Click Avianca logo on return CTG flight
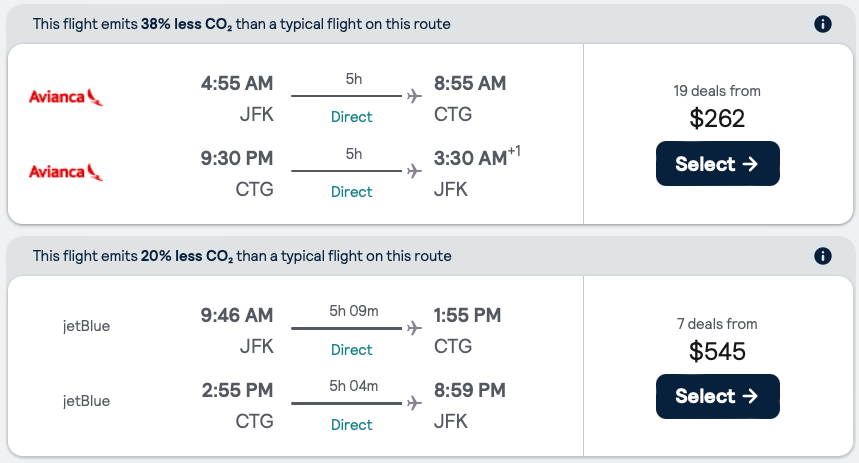The width and height of the screenshot is (859, 463). coord(67,172)
